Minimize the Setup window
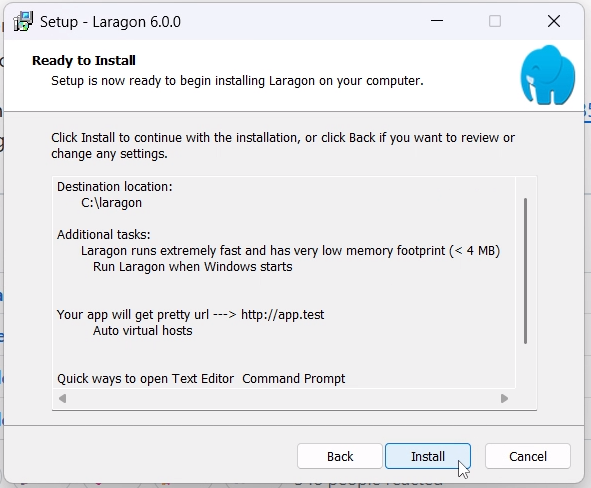591x488 pixels. coord(437,21)
